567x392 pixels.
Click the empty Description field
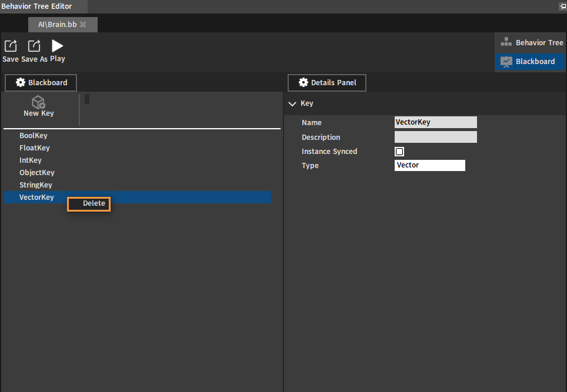[x=435, y=137]
